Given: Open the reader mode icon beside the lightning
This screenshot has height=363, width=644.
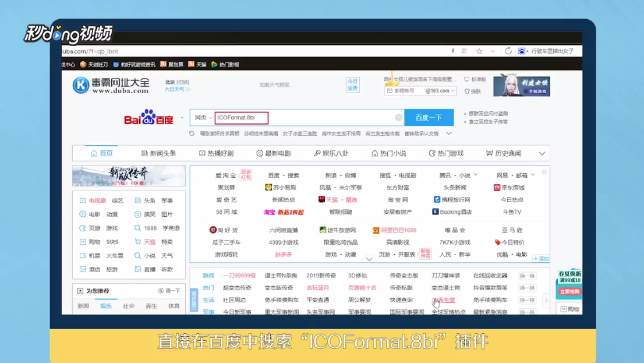Looking at the screenshot, I should point(464,51).
